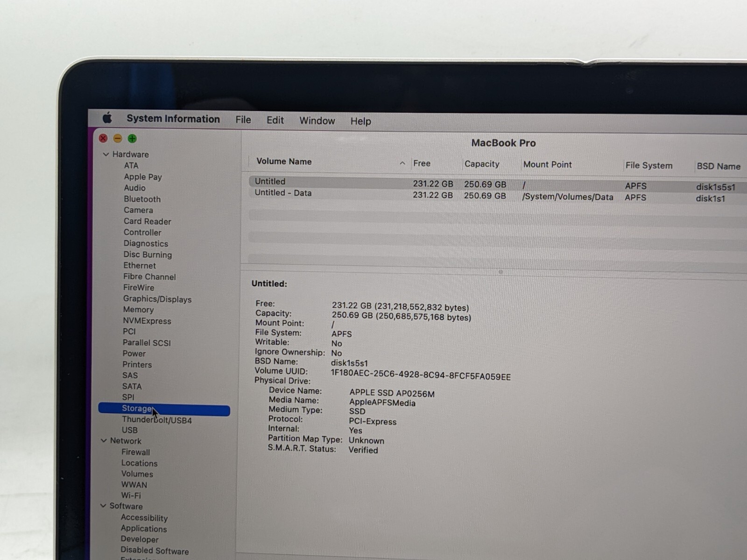747x560 pixels.
Task: Sort by the Free column header
Action: (422, 163)
